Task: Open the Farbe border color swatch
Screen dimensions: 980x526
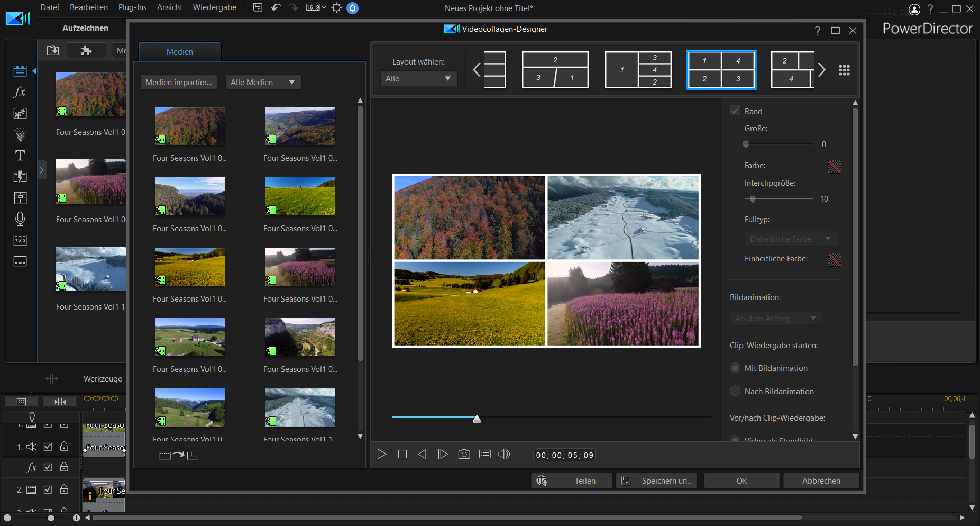Action: pyautogui.click(x=834, y=166)
